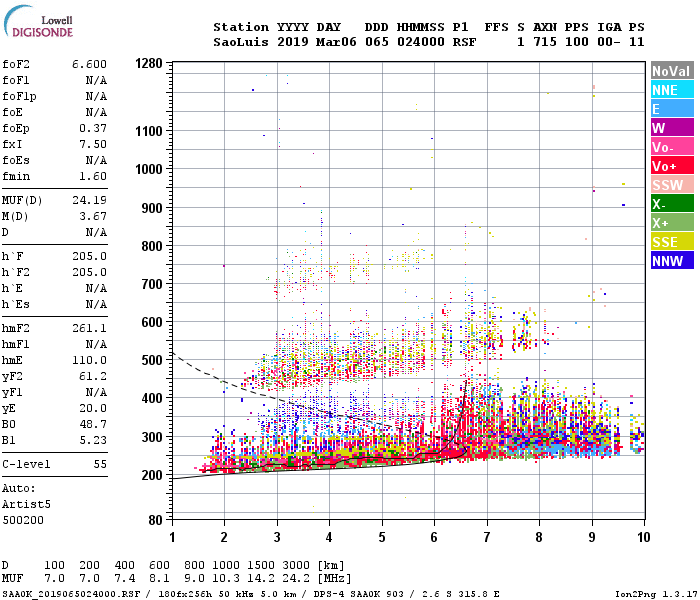Click the foF2 value 6.600

(89, 64)
